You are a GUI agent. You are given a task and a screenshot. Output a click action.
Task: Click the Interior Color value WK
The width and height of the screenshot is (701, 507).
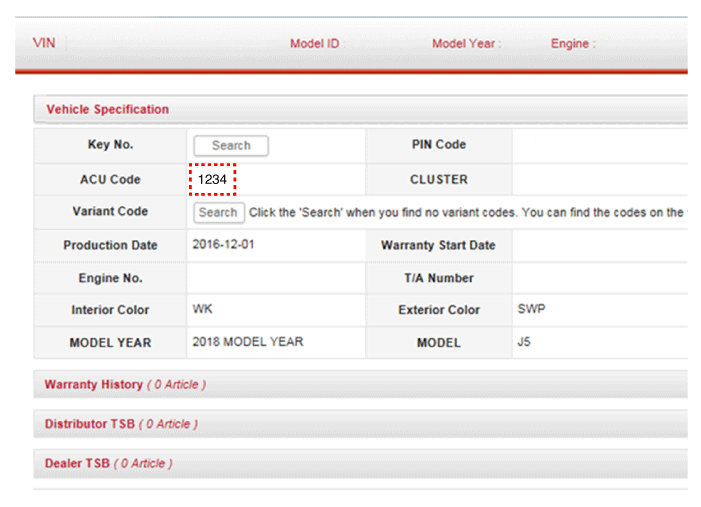tap(203, 310)
